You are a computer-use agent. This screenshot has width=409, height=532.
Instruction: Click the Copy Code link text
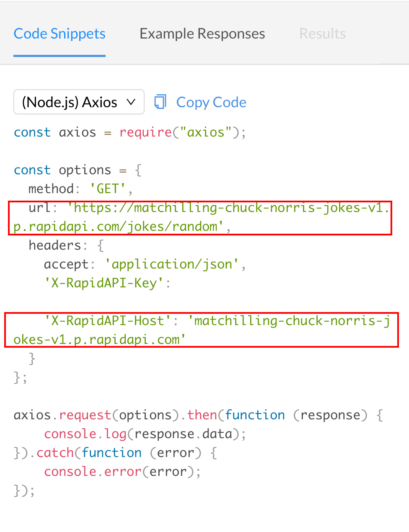point(211,102)
